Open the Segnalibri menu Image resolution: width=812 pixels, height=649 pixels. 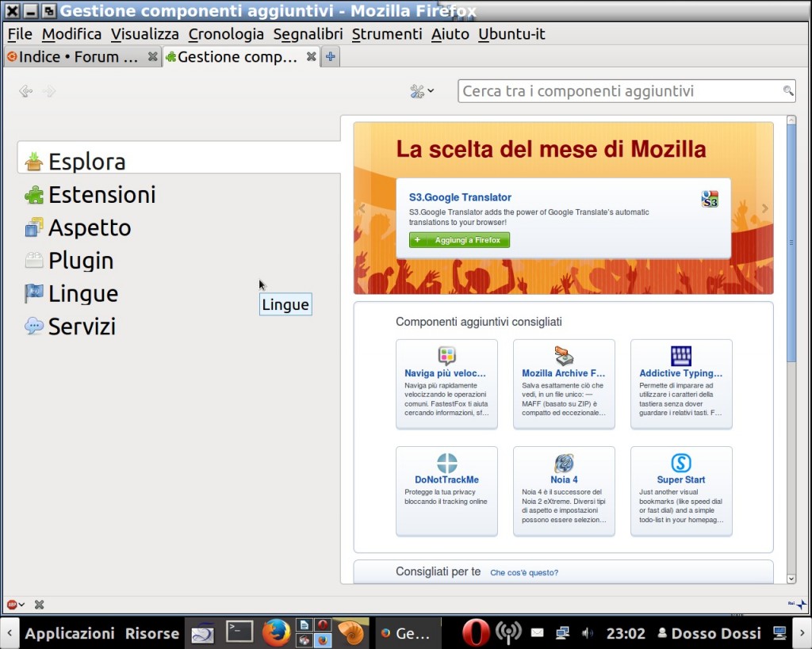308,34
